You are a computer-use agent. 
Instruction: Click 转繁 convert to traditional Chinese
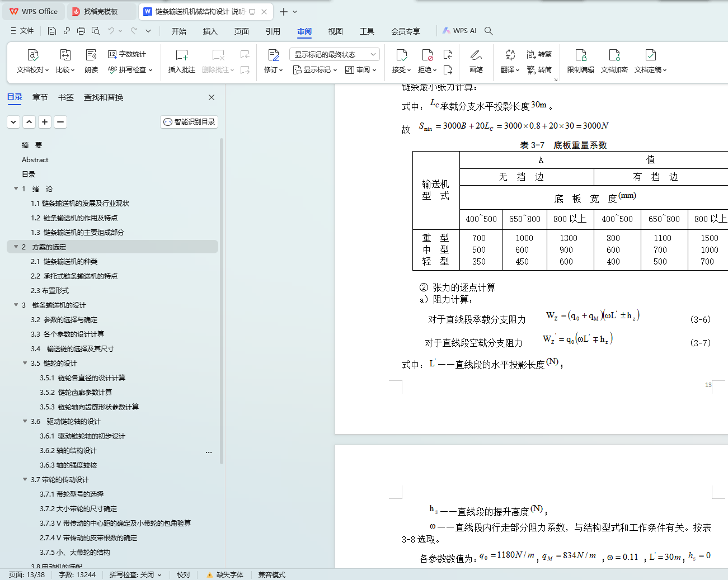[539, 54]
